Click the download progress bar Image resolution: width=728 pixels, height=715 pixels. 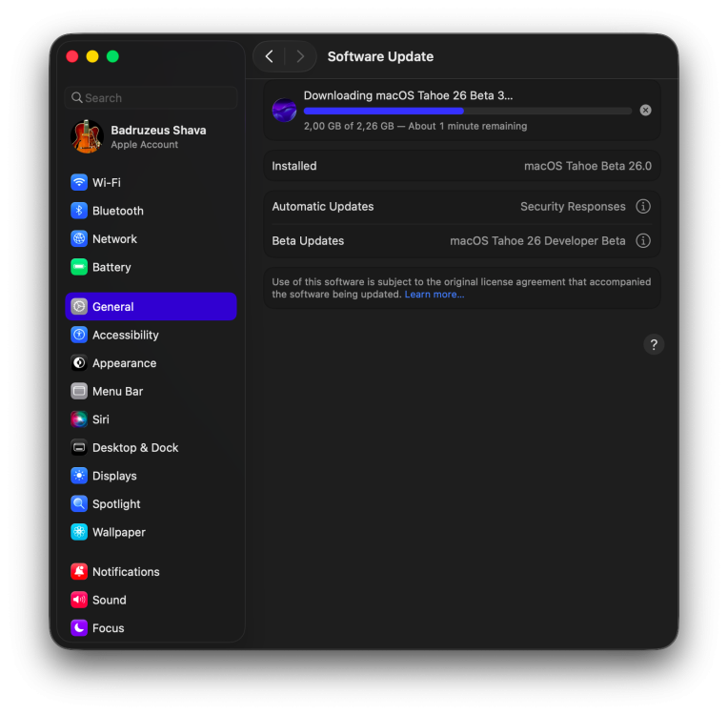[x=468, y=111]
